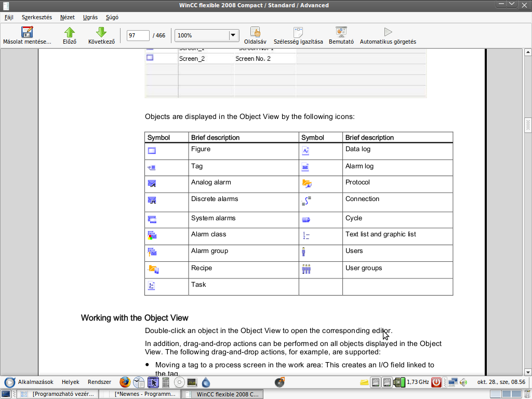Viewport: 532px width, 399px height.
Task: Go to previous page with Előző arrow
Action: (70, 32)
